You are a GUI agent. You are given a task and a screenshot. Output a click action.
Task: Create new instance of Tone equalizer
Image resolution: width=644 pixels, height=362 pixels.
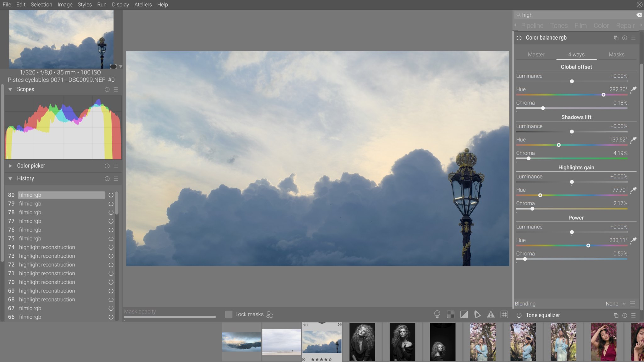616,315
